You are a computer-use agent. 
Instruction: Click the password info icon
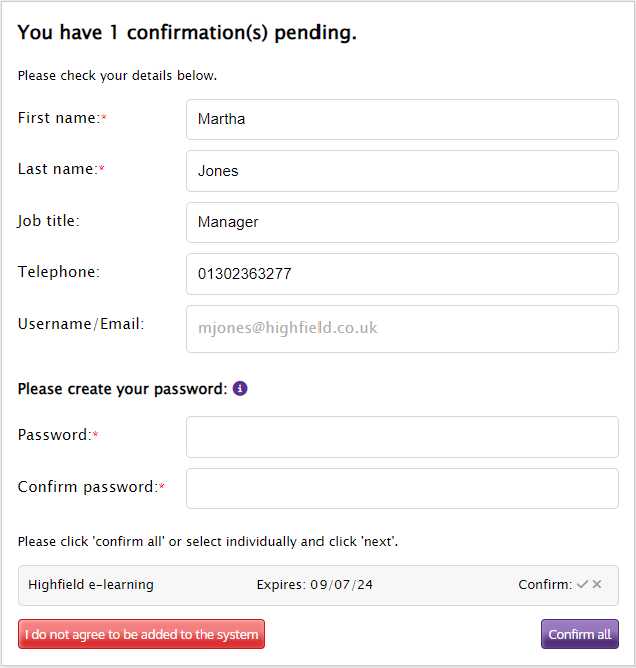[240, 389]
